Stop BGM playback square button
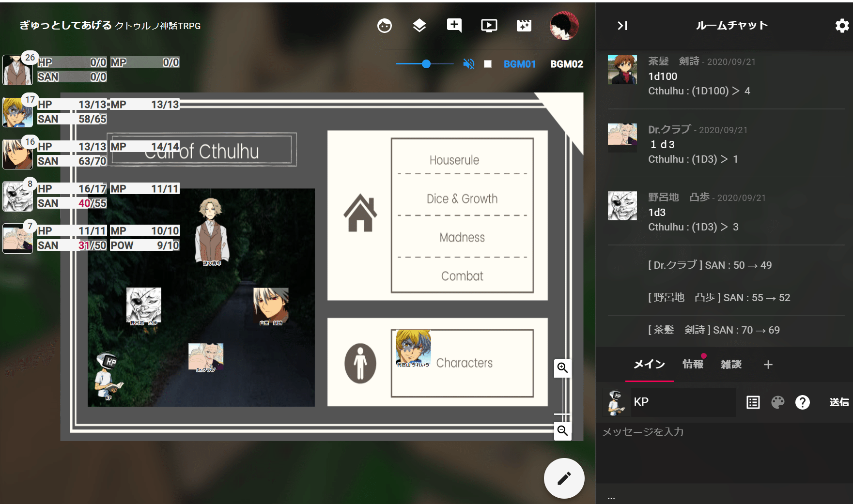Viewport: 853px width, 504px height. 488,64
